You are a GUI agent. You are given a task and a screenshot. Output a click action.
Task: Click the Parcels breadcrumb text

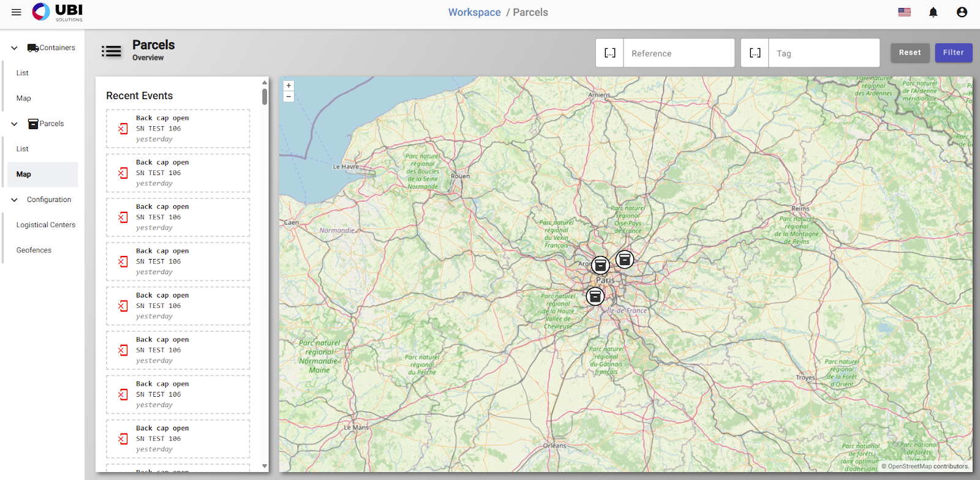click(x=530, y=12)
